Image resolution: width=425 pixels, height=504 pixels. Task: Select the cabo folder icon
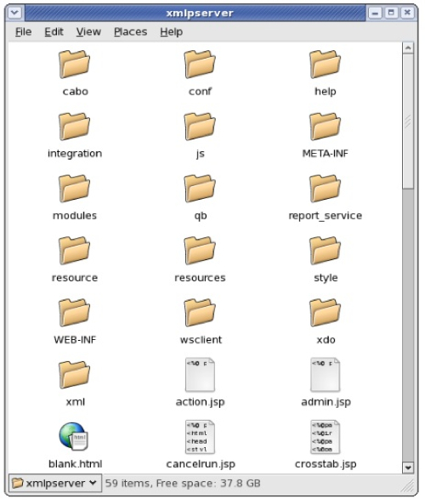[x=75, y=64]
